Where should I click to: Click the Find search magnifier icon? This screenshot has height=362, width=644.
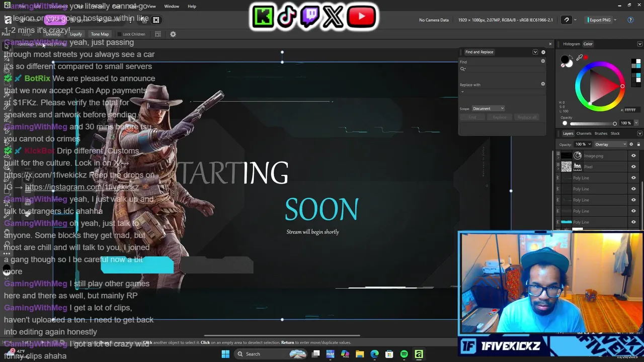[463, 69]
